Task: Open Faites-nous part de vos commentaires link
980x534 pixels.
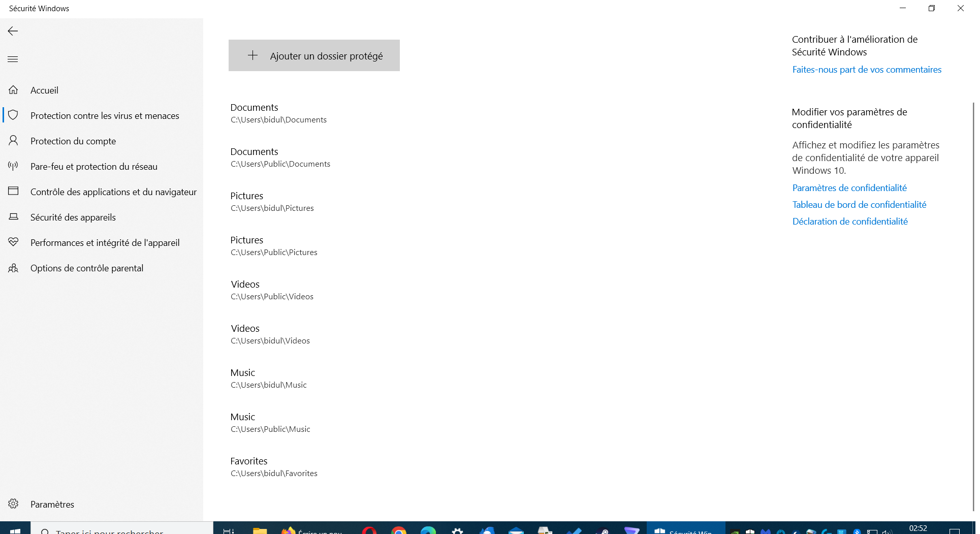Action: pos(867,70)
